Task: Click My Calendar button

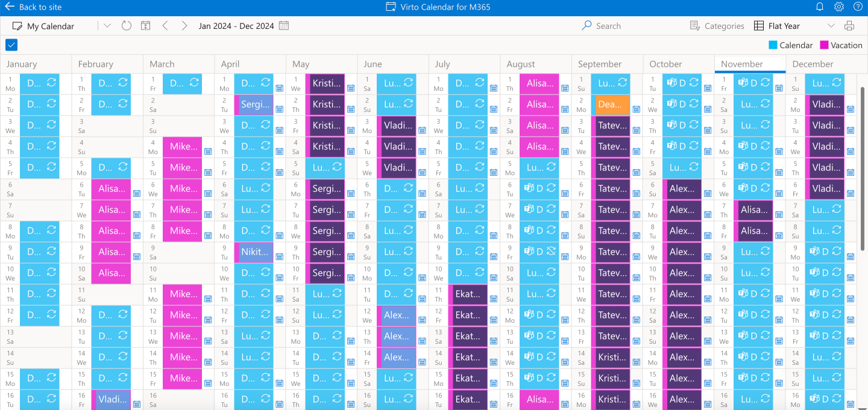Action: pyautogui.click(x=43, y=26)
